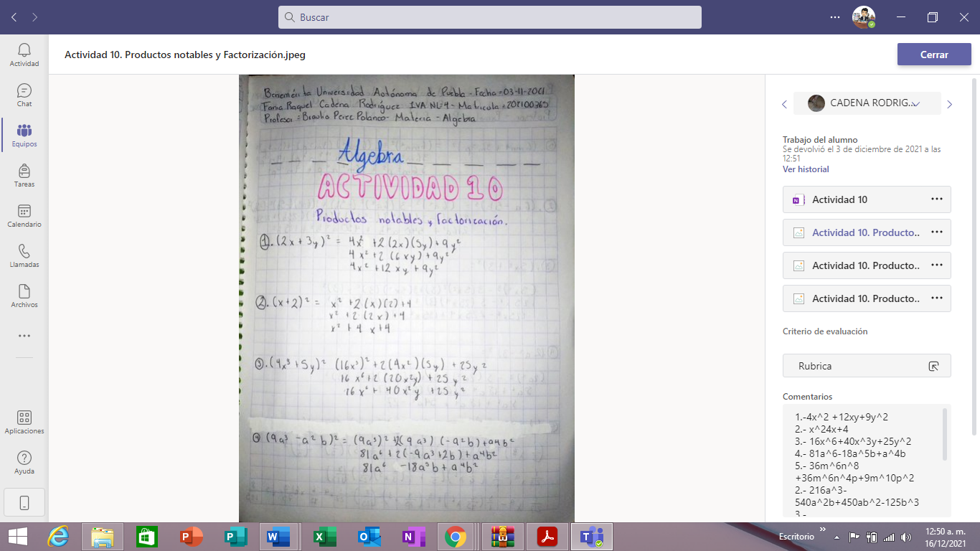
Task: Open the Actividad 10 OneNote attachment
Action: pyautogui.click(x=839, y=199)
